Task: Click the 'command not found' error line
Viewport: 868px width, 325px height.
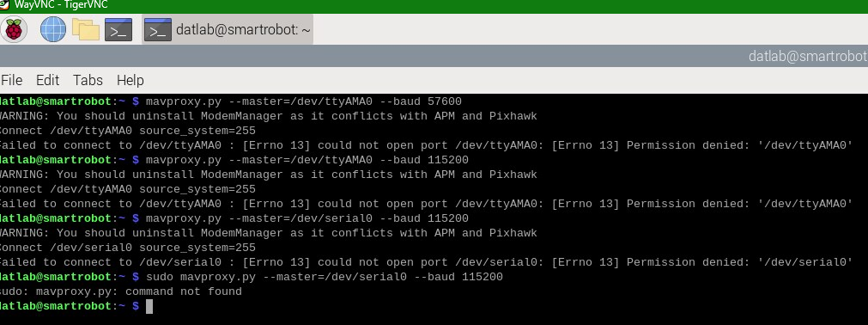Action: [x=121, y=291]
